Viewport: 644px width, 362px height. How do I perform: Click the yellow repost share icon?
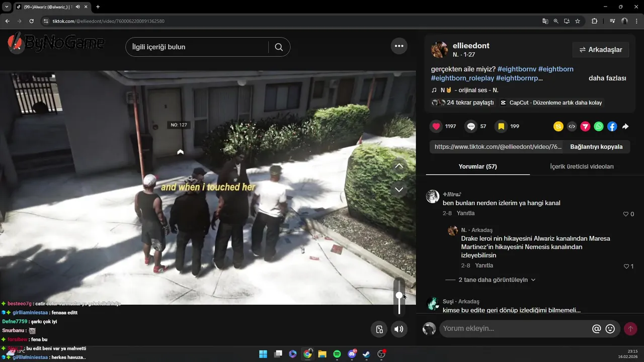click(x=558, y=127)
